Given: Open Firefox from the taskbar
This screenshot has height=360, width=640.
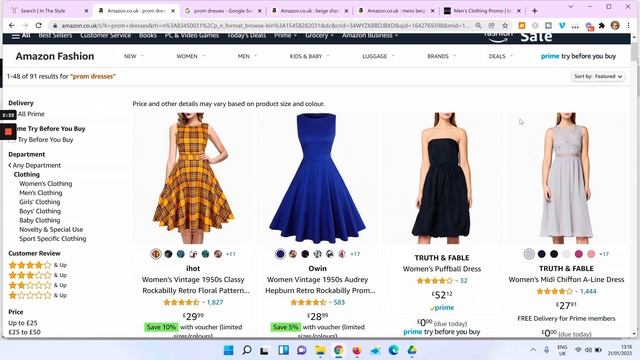Looking at the screenshot, I should 357,350.
